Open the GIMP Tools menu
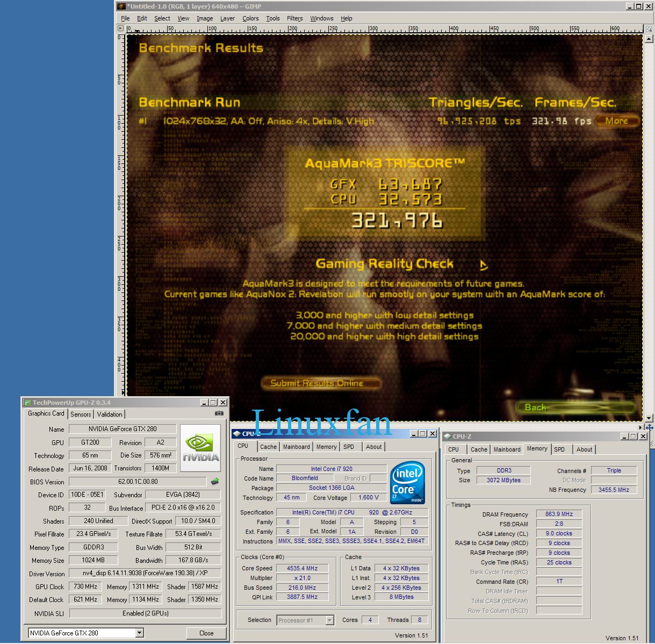Image resolution: width=655 pixels, height=644 pixels. 273,18
